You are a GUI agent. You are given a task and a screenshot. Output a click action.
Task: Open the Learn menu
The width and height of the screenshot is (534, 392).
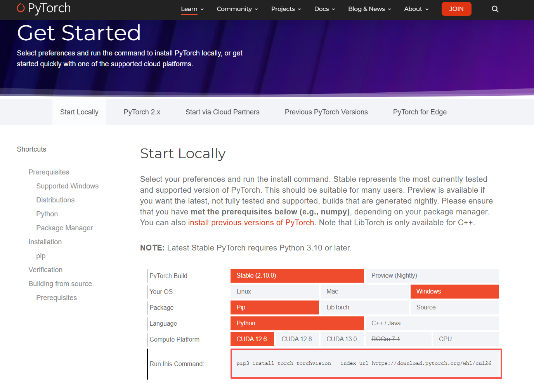click(192, 9)
